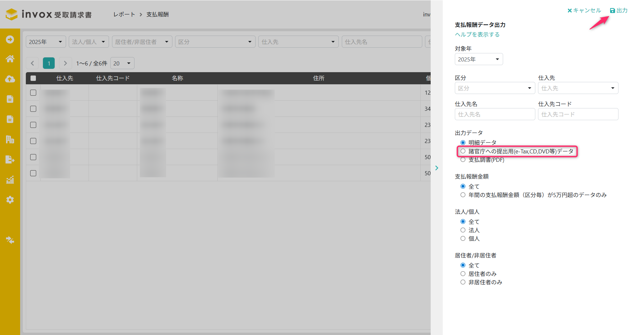The width and height of the screenshot is (644, 335).
Task: Expand the 区分 dropdown in output panel
Action: click(x=495, y=88)
